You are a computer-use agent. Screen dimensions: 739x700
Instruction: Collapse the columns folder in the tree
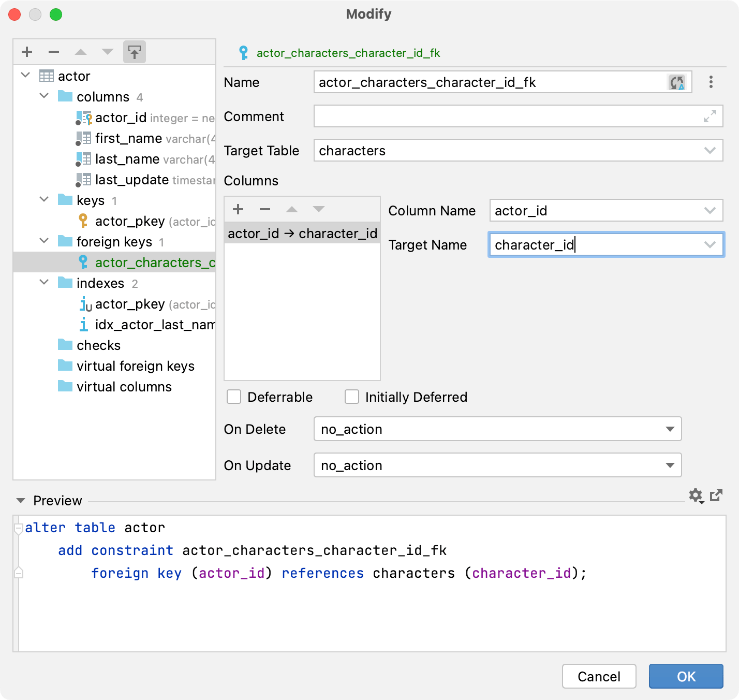(x=44, y=96)
